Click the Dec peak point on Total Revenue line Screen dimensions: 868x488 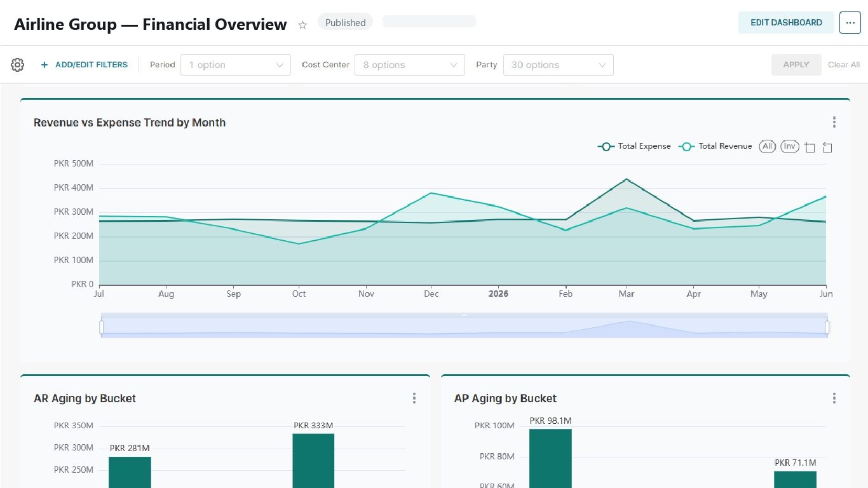pos(431,193)
